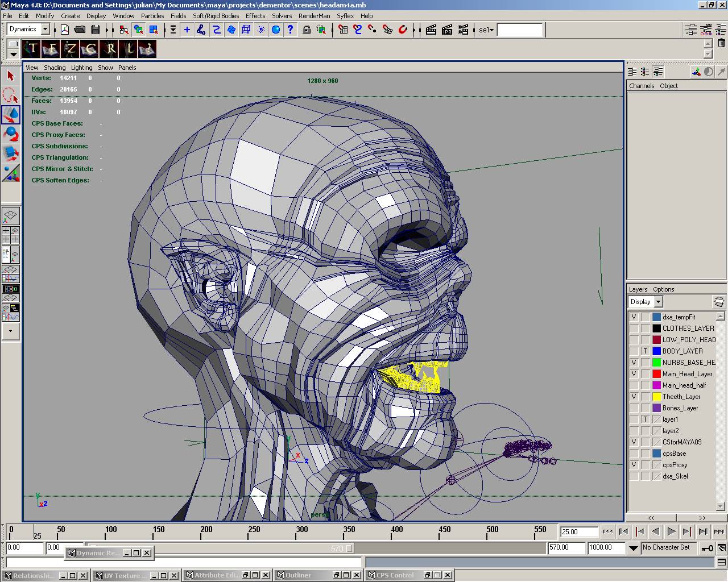Expand the character set dropdown arrow

tap(633, 548)
